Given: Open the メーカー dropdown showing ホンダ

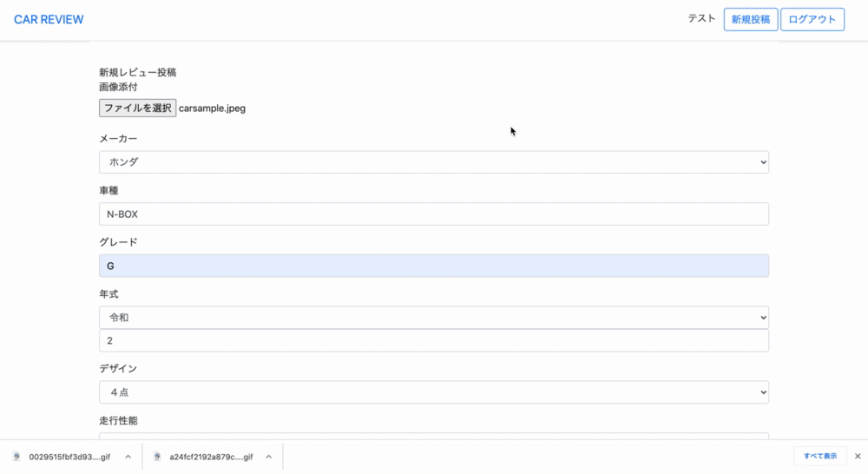Looking at the screenshot, I should coord(434,162).
